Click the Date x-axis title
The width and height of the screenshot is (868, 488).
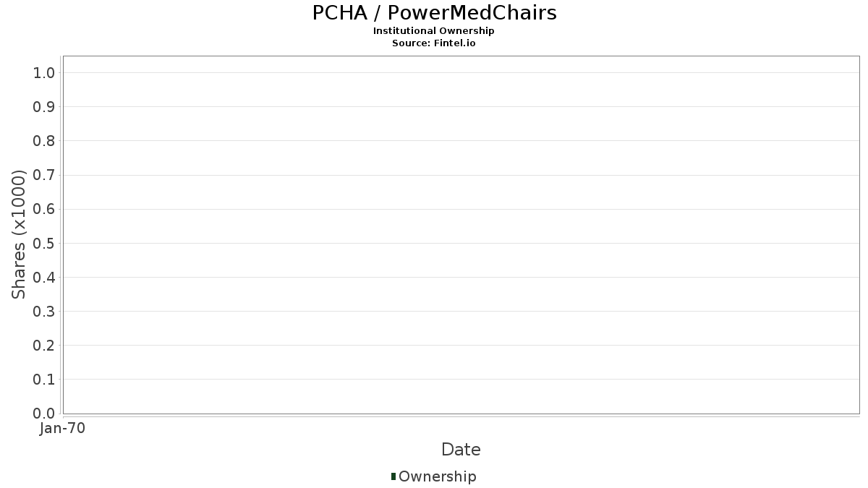point(461,450)
